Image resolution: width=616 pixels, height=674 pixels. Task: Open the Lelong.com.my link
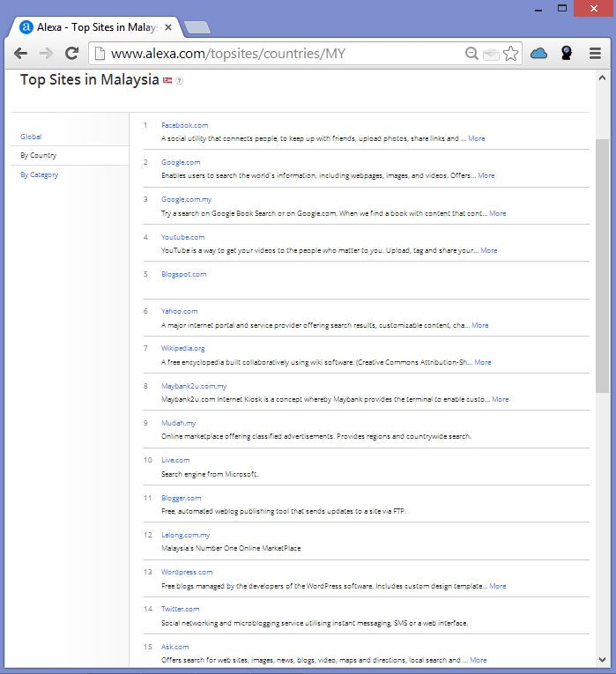tap(185, 535)
